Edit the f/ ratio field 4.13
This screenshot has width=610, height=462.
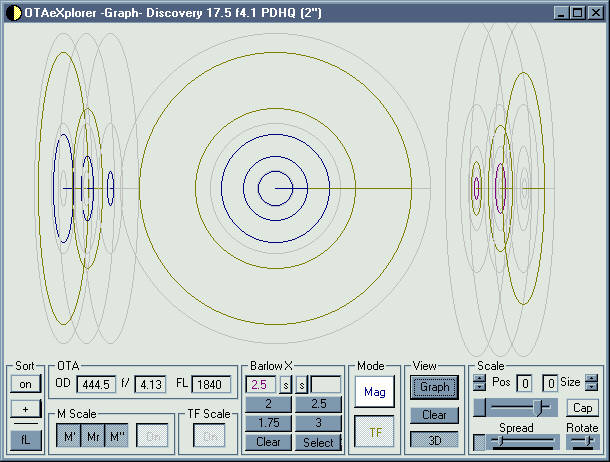[151, 385]
